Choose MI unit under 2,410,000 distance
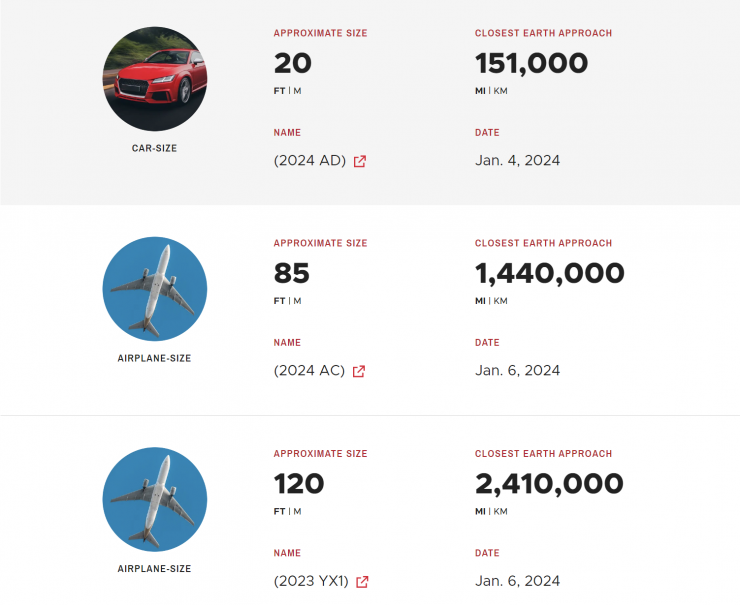The height and width of the screenshot is (605, 740). tap(481, 511)
